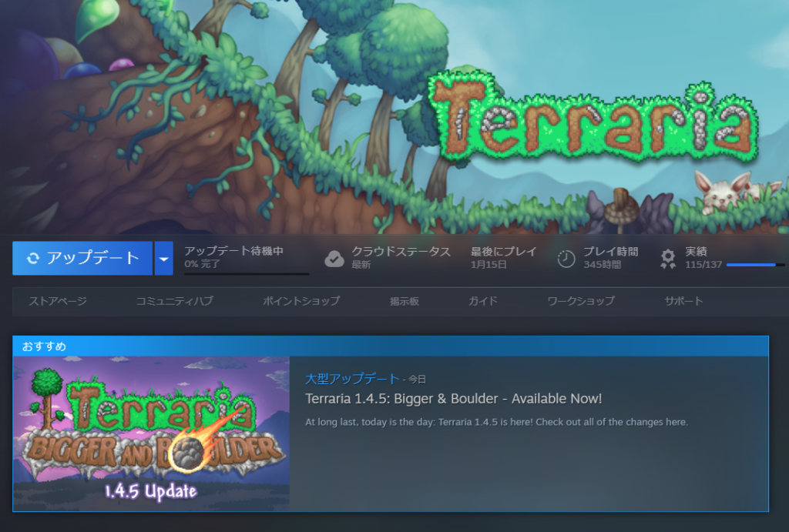789x532 pixels.
Task: Expand the dropdown arrow beside アップデート
Action: [x=163, y=259]
